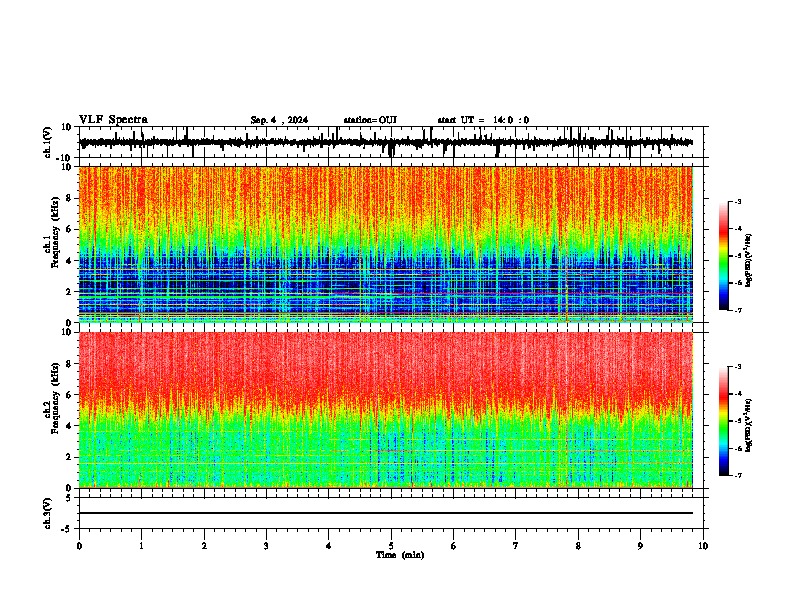Click the ch.2 spectrogram color scale bar

[x=724, y=421]
